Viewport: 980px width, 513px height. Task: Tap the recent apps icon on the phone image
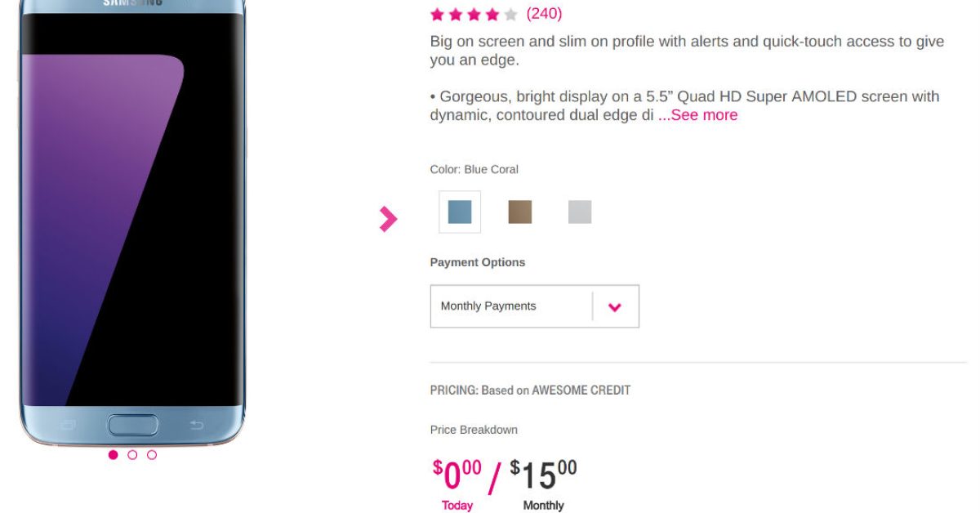coord(68,425)
